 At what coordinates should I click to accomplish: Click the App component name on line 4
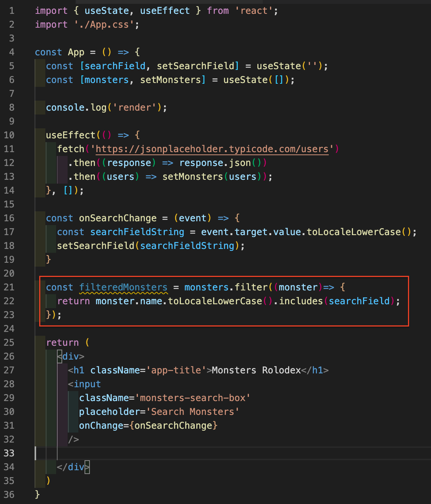[76, 52]
